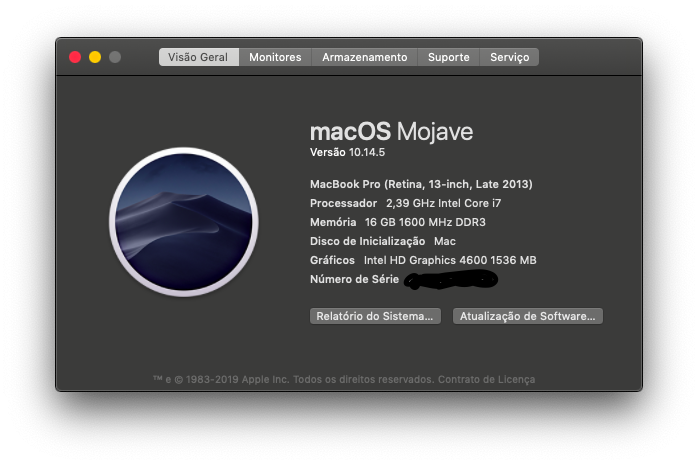Click Versão 10.14.5 to reveal build number
The height and width of the screenshot is (465, 698).
coord(347,152)
